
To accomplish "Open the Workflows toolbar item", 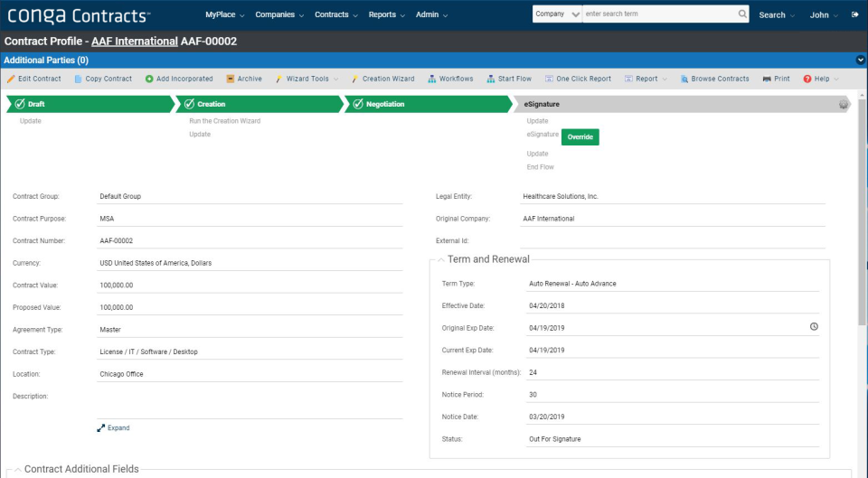I will pos(450,80).
